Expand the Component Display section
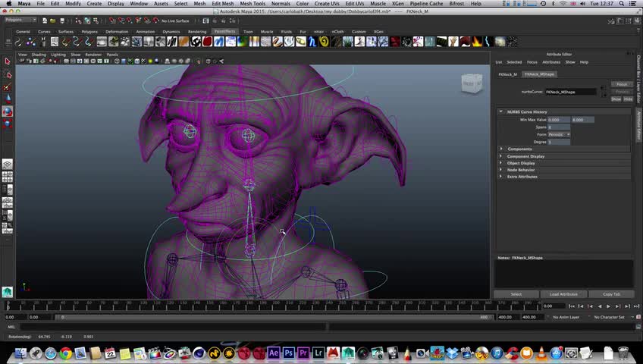This screenshot has width=643, height=364. coord(500,156)
